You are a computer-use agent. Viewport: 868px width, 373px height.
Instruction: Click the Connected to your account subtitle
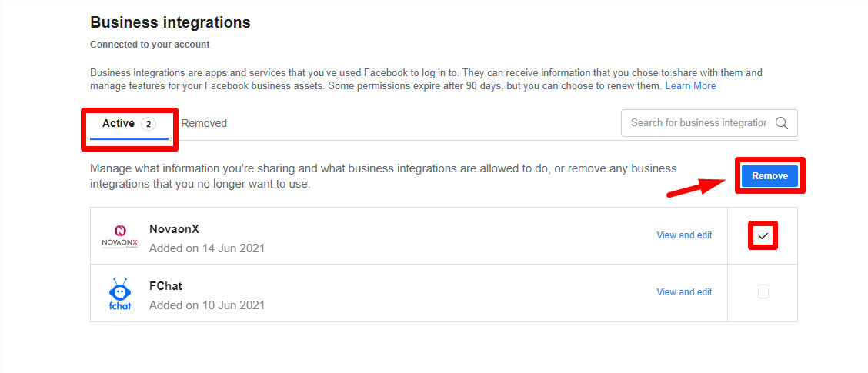pos(150,45)
